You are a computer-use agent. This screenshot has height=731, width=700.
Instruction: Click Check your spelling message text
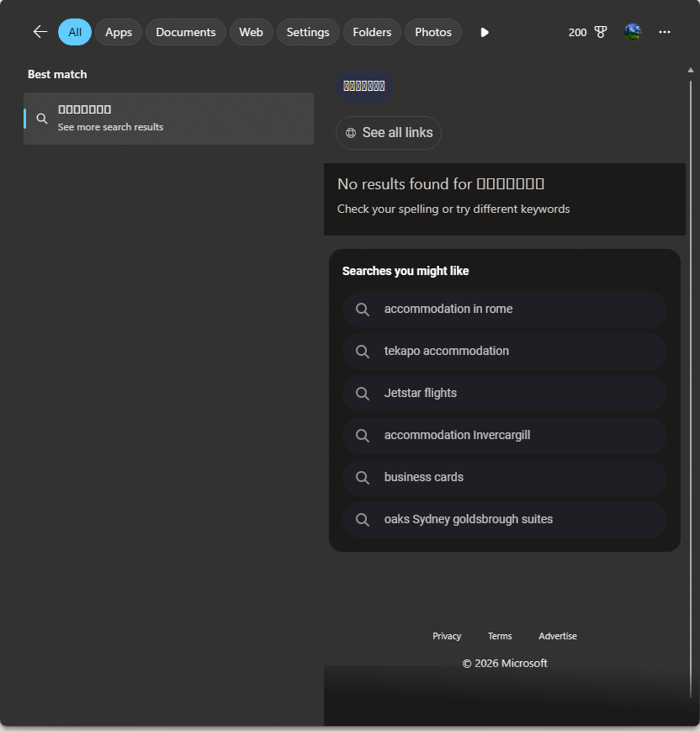click(453, 209)
